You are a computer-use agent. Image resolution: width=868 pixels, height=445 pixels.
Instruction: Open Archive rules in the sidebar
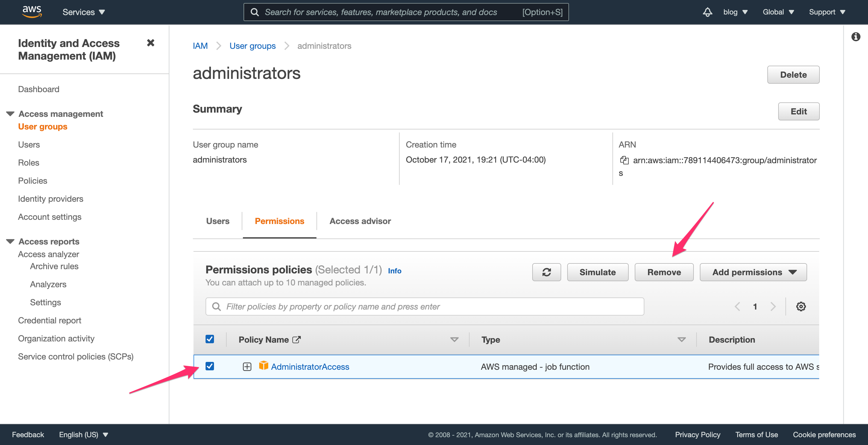54,266
